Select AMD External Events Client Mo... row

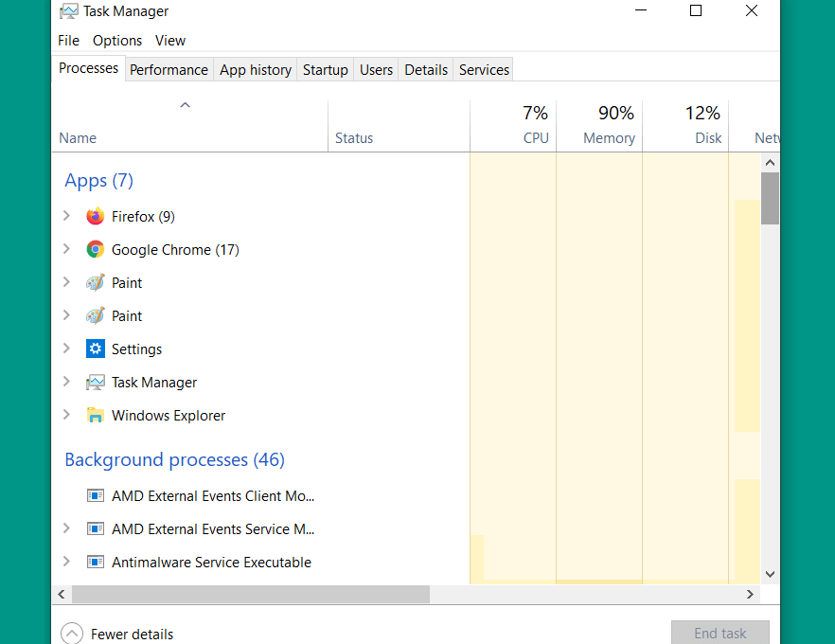(x=213, y=496)
